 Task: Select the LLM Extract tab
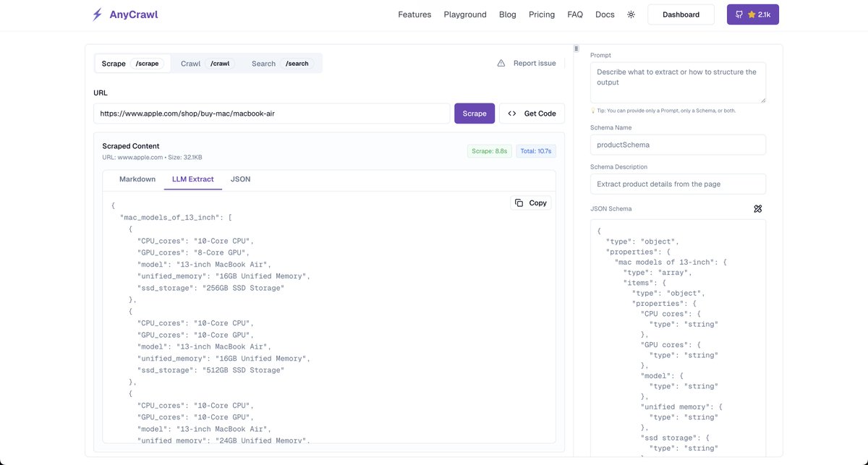coord(193,179)
